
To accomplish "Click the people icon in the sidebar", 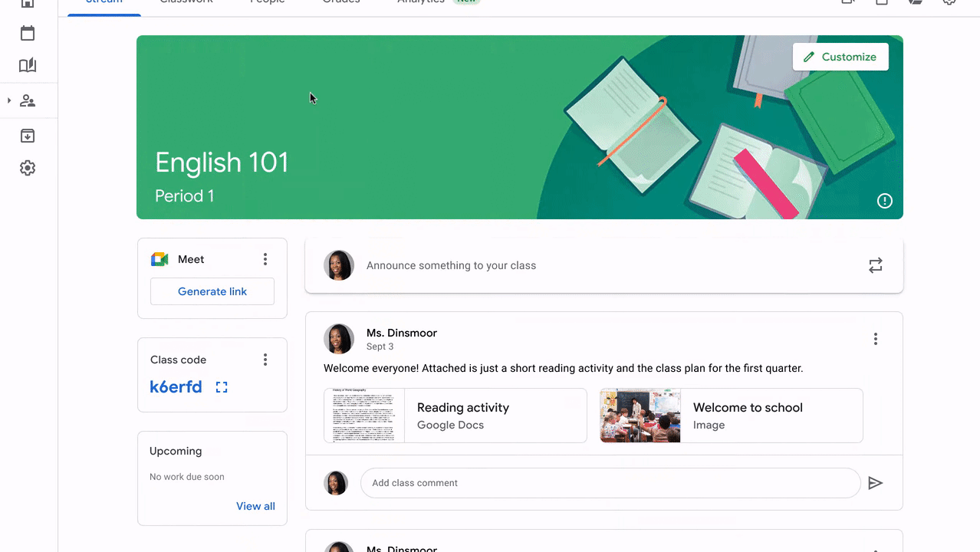I will coord(28,100).
